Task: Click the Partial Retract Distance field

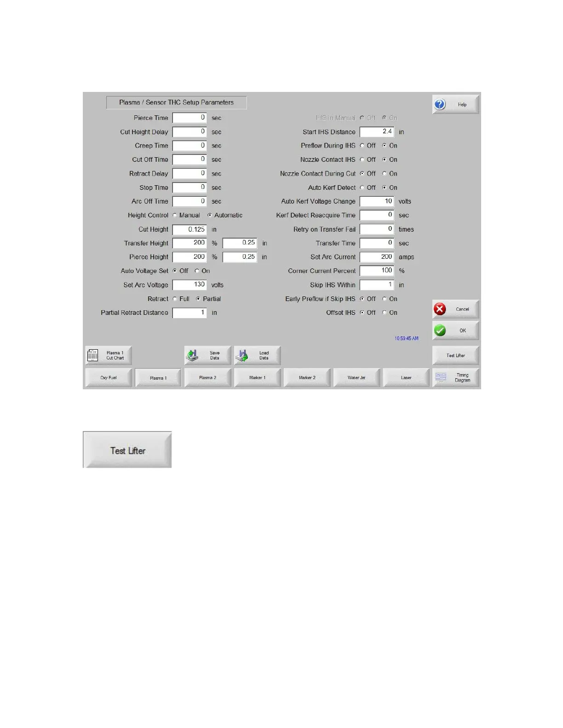Action: pos(190,313)
